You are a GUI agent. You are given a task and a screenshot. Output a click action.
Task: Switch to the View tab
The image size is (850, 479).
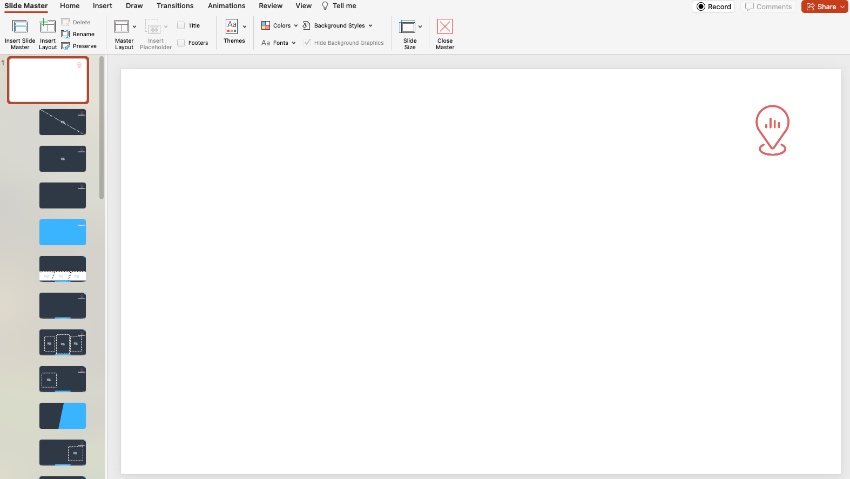(304, 5)
